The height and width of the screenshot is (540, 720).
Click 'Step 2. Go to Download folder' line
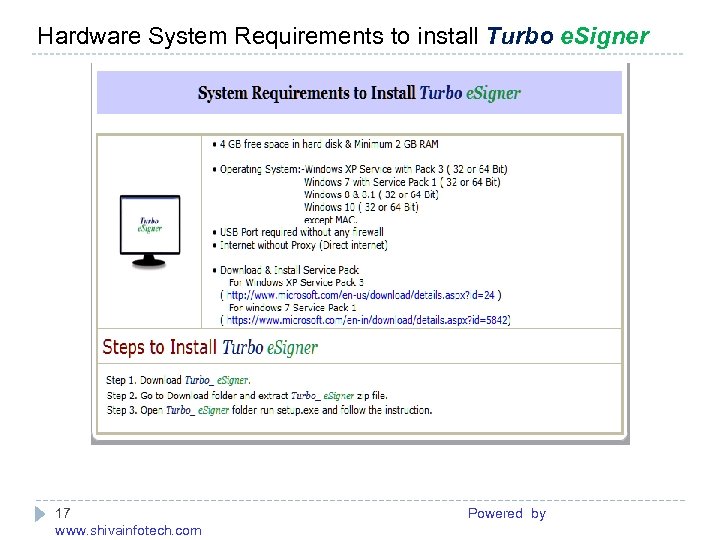(x=247, y=395)
